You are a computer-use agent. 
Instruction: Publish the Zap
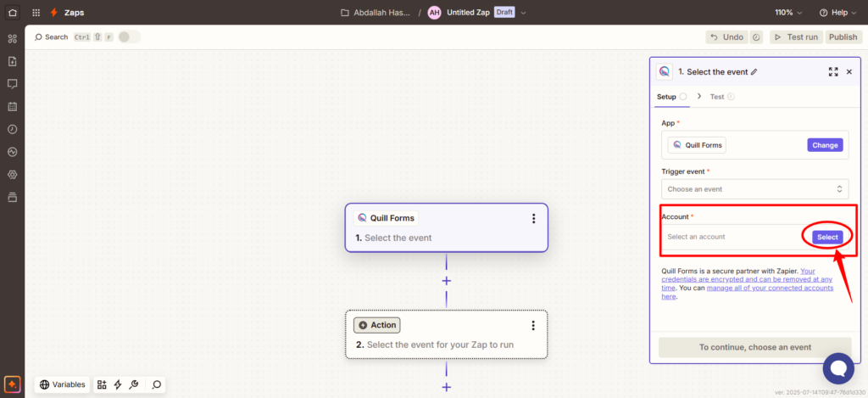click(x=843, y=37)
